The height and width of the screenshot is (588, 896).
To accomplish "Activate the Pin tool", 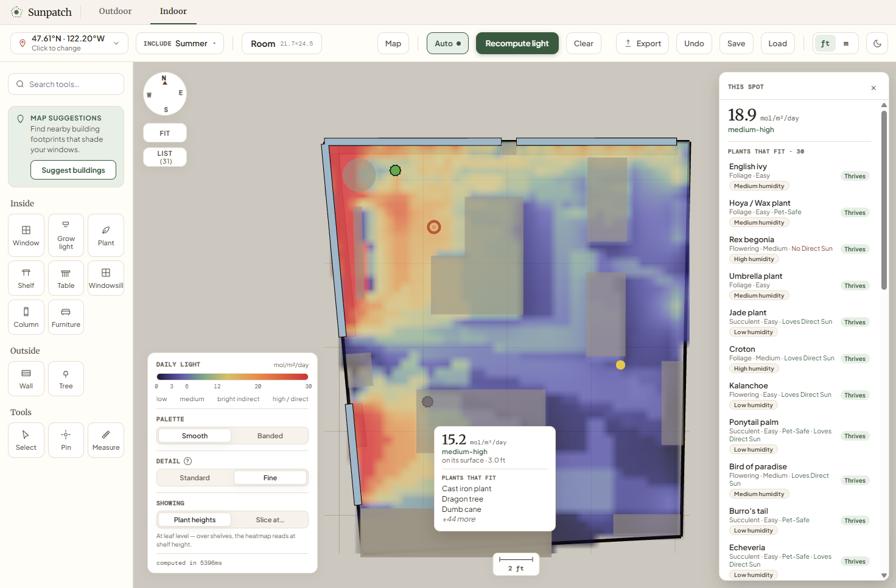I will tap(66, 440).
